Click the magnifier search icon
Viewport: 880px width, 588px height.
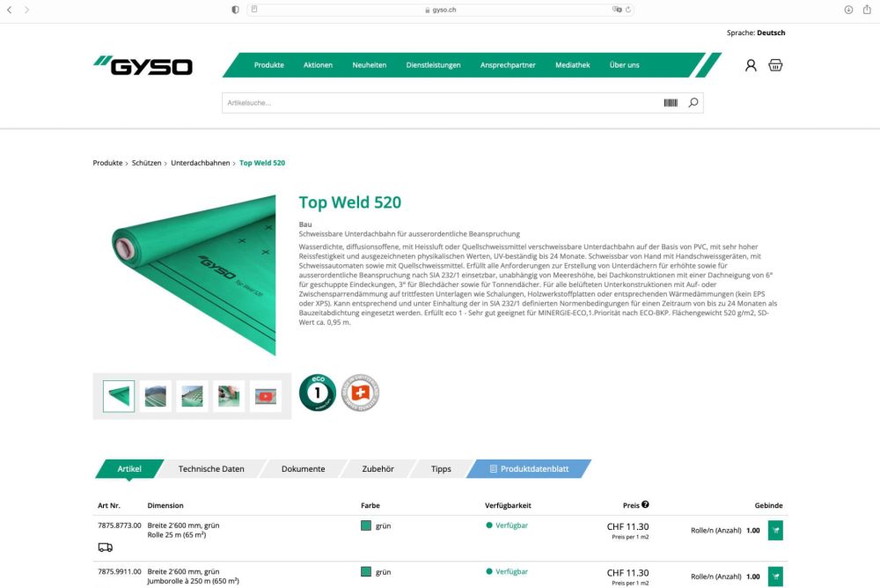693,103
